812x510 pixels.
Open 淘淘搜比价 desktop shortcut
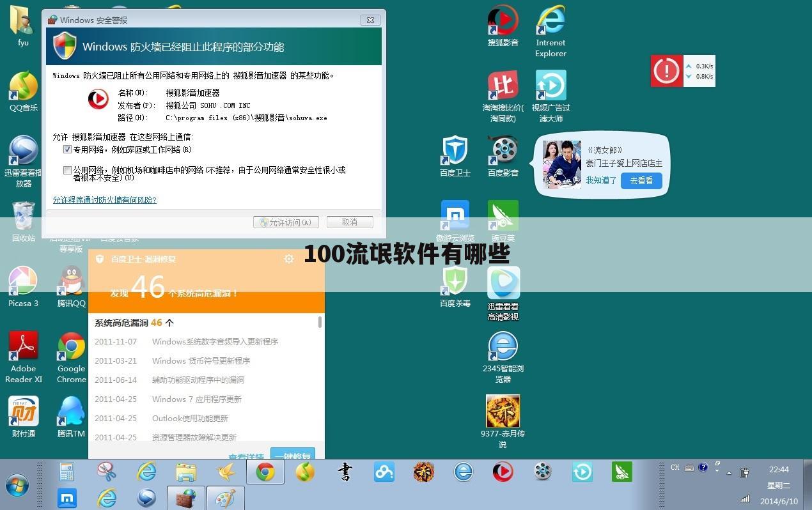click(x=503, y=97)
